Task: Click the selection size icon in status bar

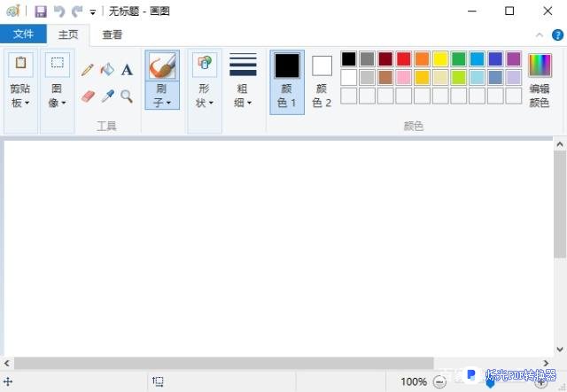Action: point(158,381)
